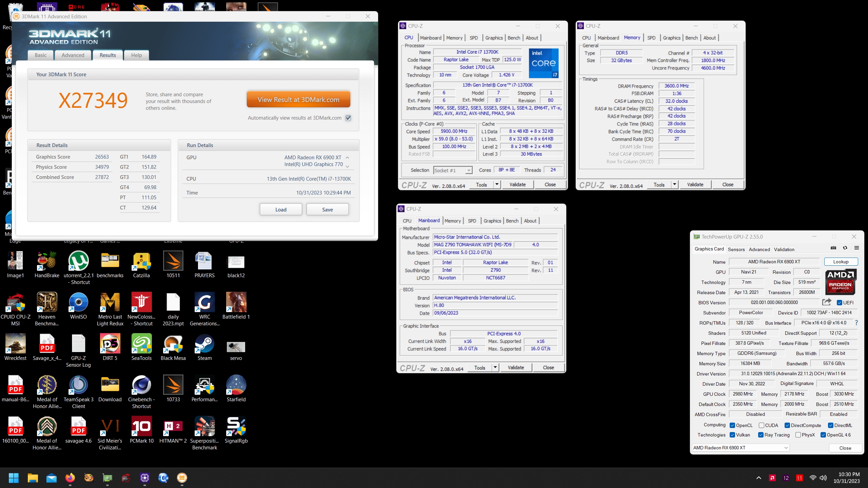Click the Bus Interface question mark icon
Viewport: 868px width, 488px height.
click(x=856, y=323)
